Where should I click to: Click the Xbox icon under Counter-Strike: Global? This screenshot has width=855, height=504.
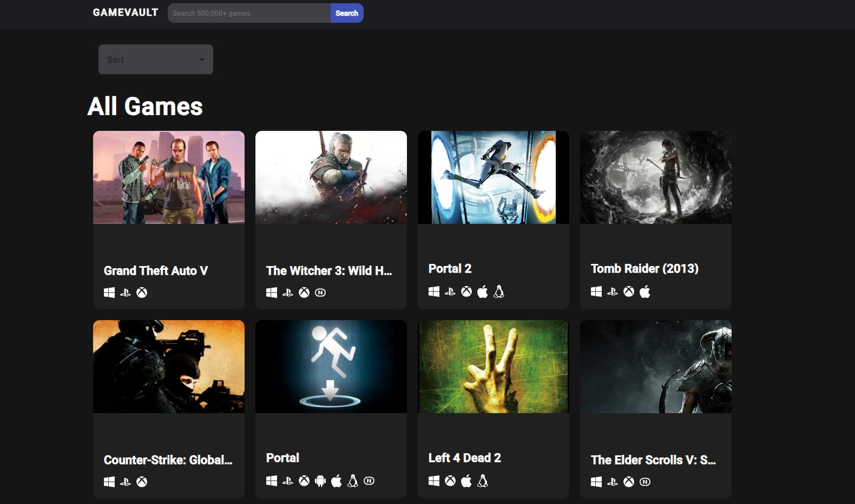[142, 482]
